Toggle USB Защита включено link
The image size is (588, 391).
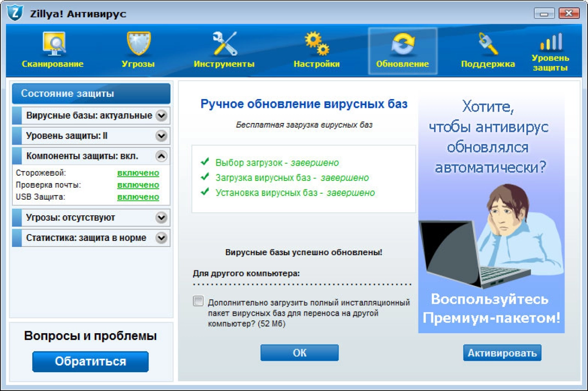(x=138, y=197)
